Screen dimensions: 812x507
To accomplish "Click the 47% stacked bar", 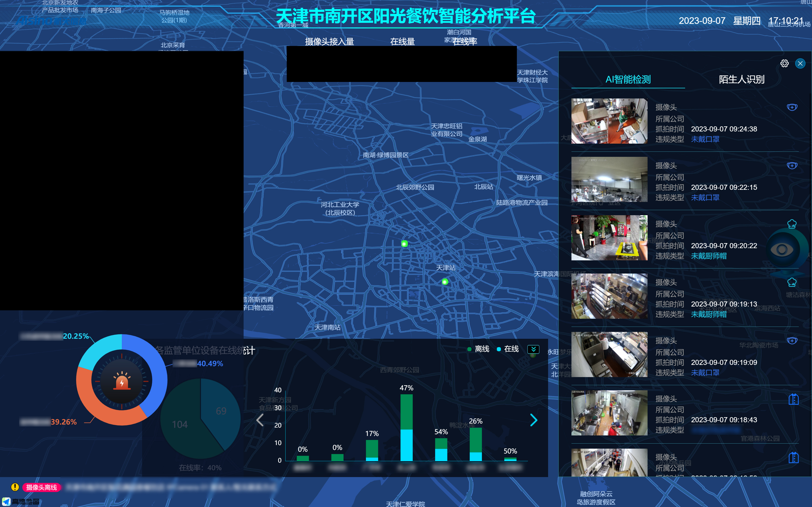I will coord(406,427).
